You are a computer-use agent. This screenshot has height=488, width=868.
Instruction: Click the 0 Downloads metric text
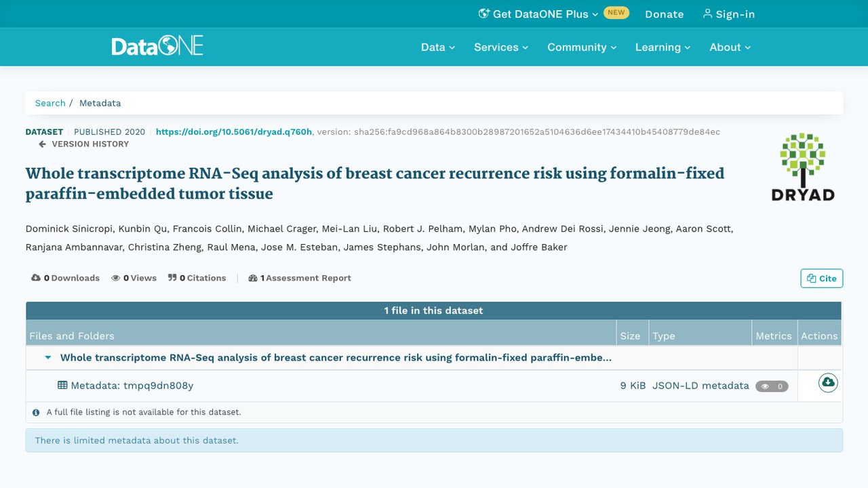pos(72,278)
